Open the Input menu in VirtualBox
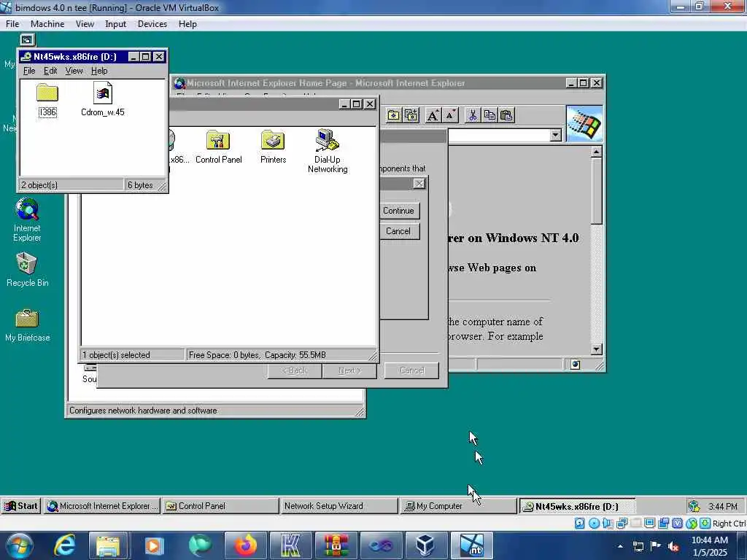 click(x=115, y=24)
